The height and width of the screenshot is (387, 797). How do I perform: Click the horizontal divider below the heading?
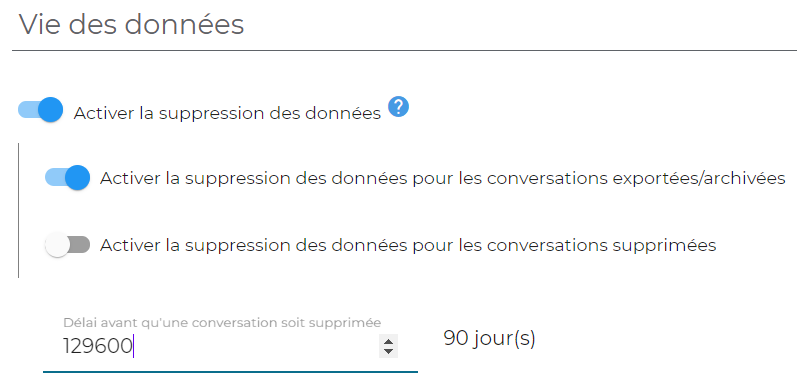(x=405, y=50)
